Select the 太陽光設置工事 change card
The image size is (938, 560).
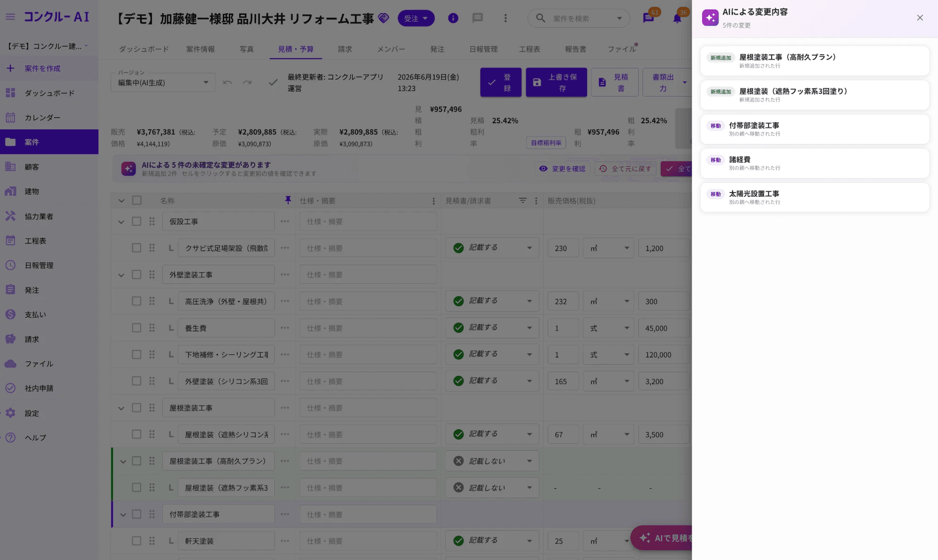click(815, 197)
